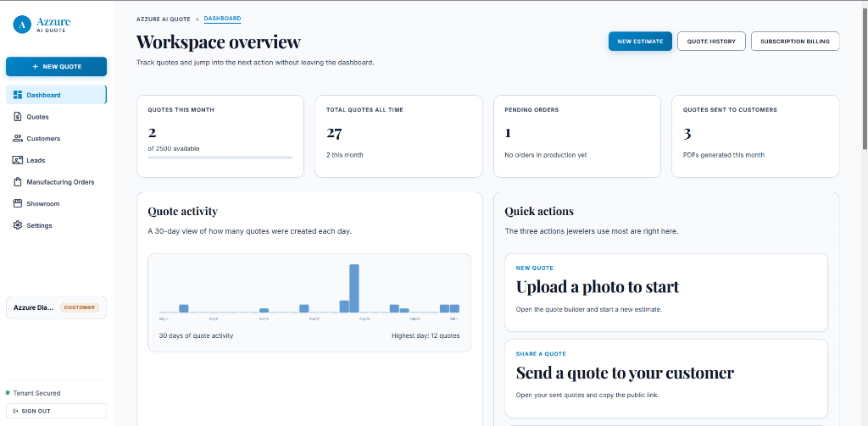Click the 'Quick actions' heading

coord(539,212)
